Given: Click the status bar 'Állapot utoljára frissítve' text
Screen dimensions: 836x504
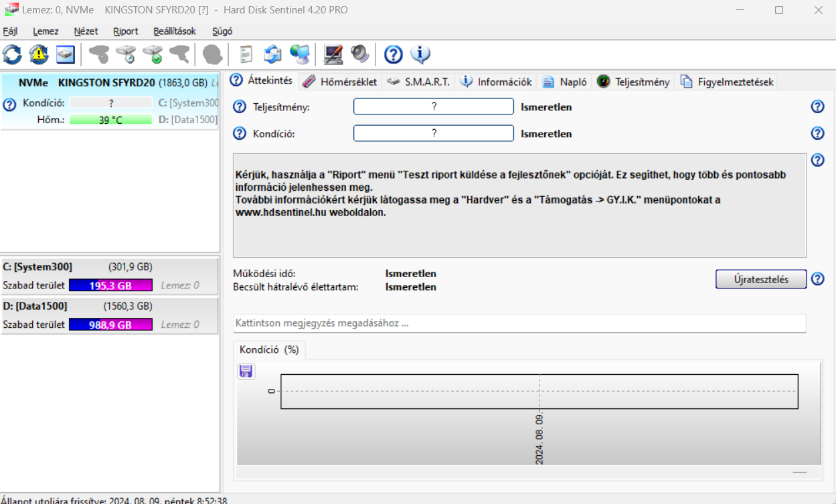Looking at the screenshot, I should [114, 500].
